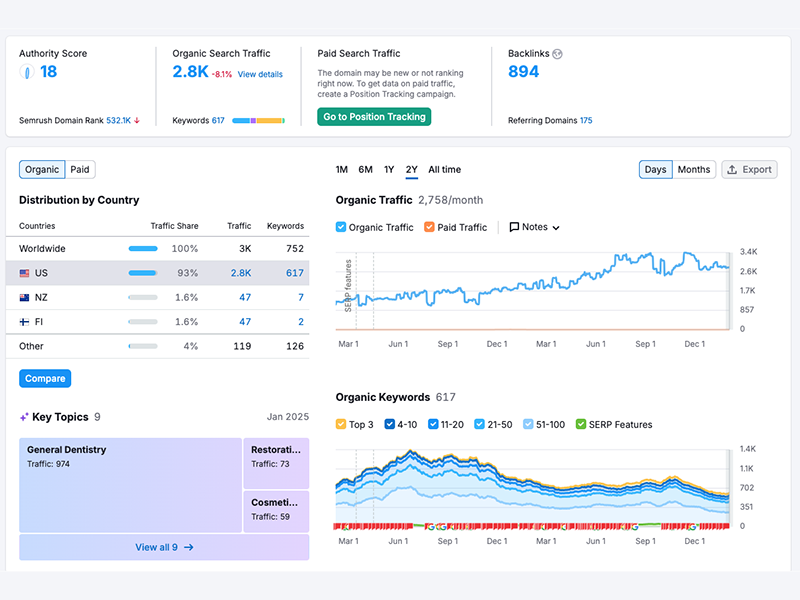Switch to the Paid tab
The width and height of the screenshot is (800, 600).
coord(80,170)
